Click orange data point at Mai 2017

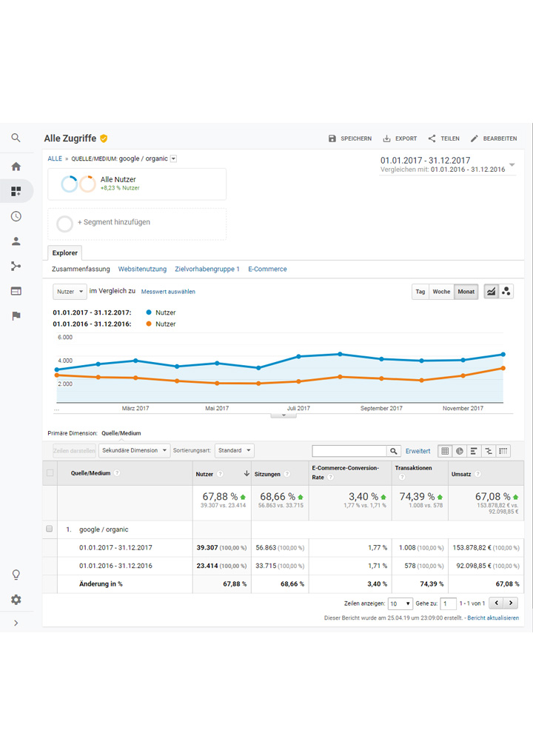pyautogui.click(x=217, y=384)
